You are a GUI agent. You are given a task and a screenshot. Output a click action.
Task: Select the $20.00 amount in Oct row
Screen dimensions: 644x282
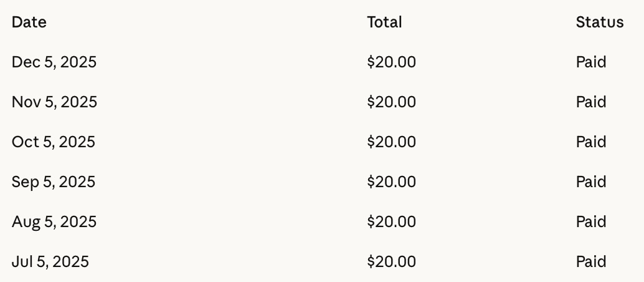[x=391, y=142]
